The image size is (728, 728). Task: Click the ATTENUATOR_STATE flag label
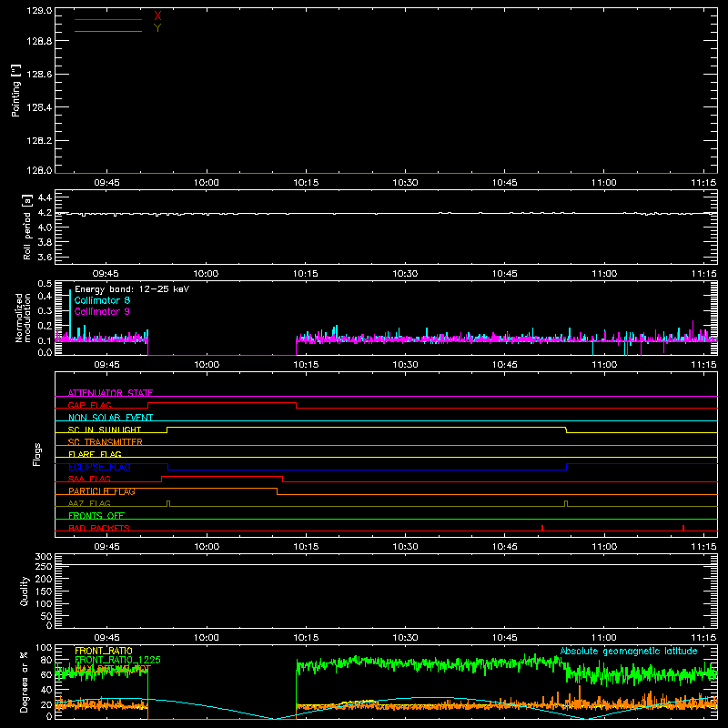click(x=110, y=393)
